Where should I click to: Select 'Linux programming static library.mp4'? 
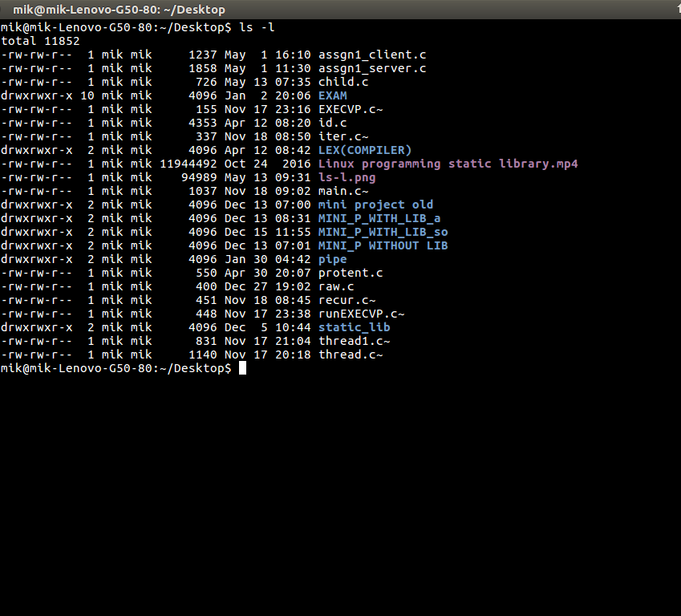pyautogui.click(x=449, y=163)
